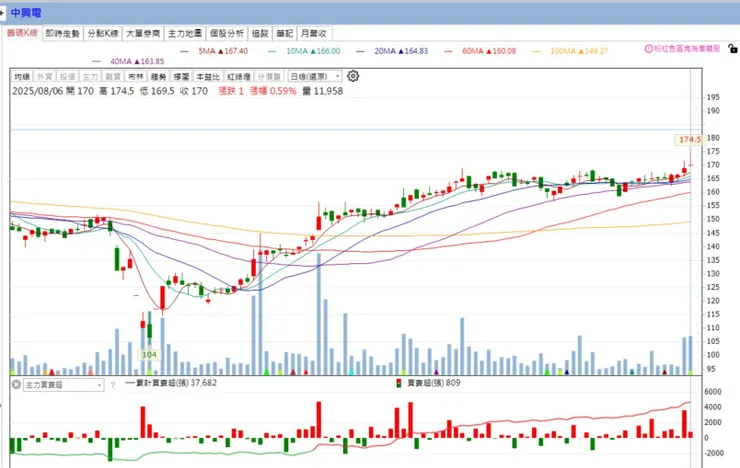740x468 pixels.
Task: Click the 174.5 high-price tag
Action: point(689,140)
